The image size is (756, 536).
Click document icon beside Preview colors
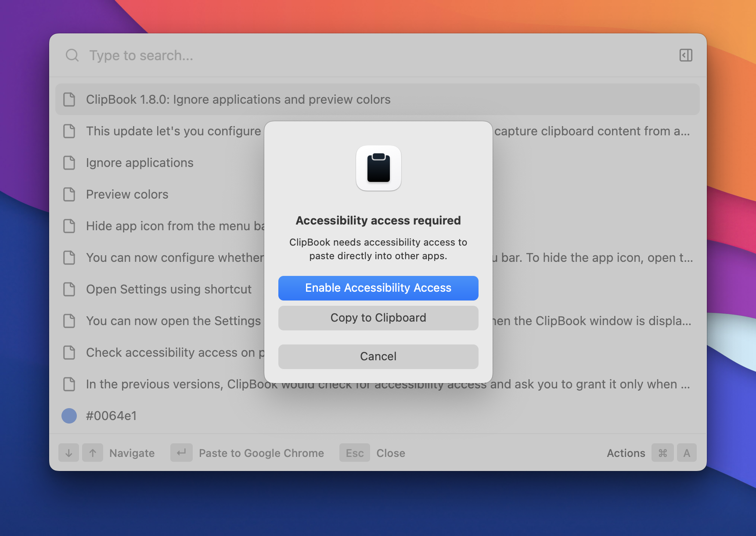(x=69, y=194)
